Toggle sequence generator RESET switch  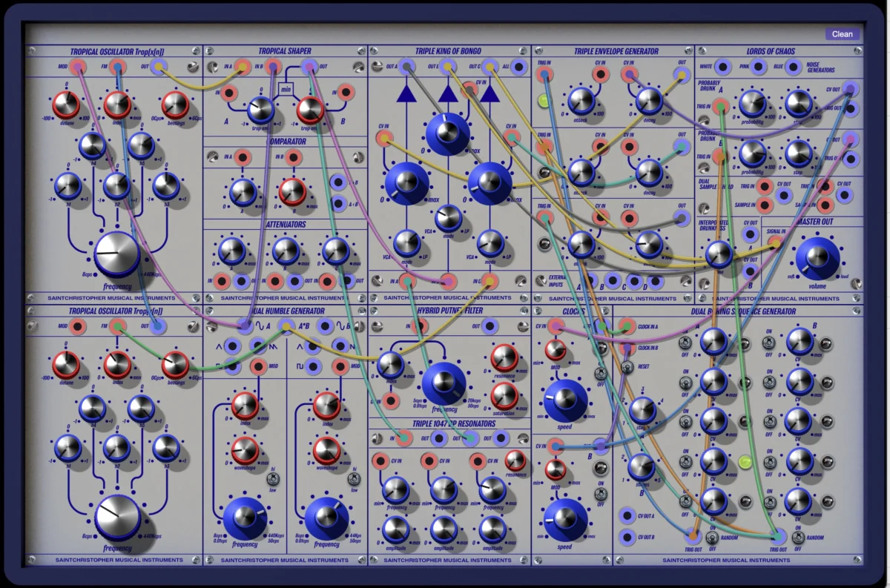pos(627,369)
